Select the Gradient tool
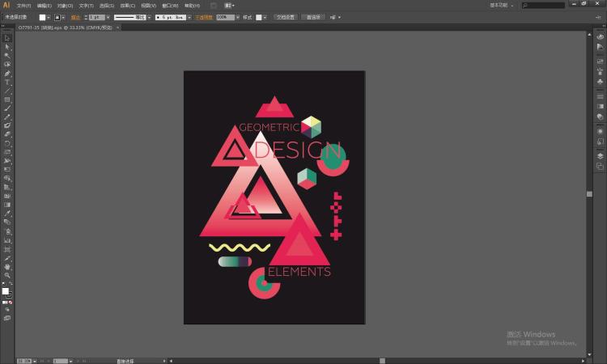607x364 pixels. [7, 205]
